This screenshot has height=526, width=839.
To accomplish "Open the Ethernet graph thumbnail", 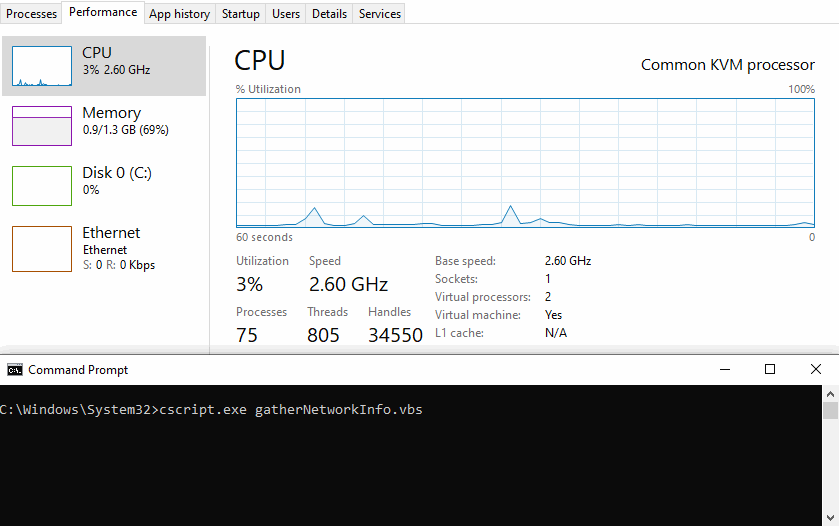I will 42,248.
